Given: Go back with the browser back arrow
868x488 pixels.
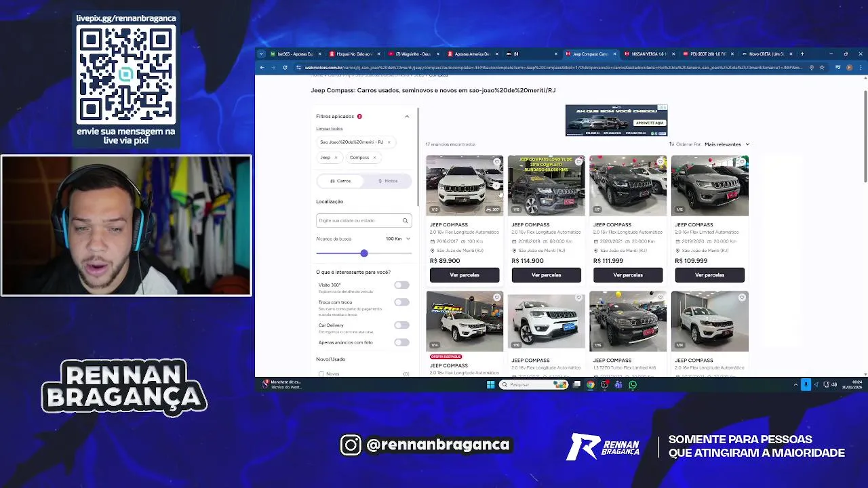Looking at the screenshot, I should pyautogui.click(x=262, y=67).
